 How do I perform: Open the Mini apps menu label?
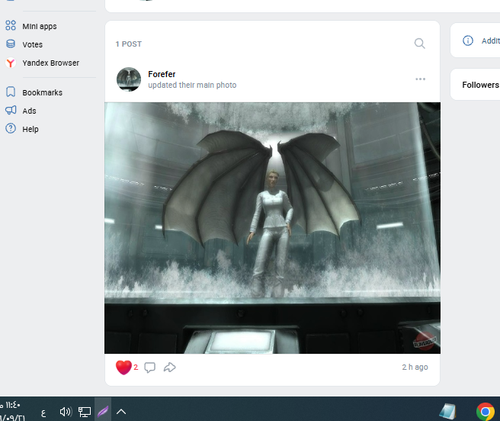(x=39, y=26)
